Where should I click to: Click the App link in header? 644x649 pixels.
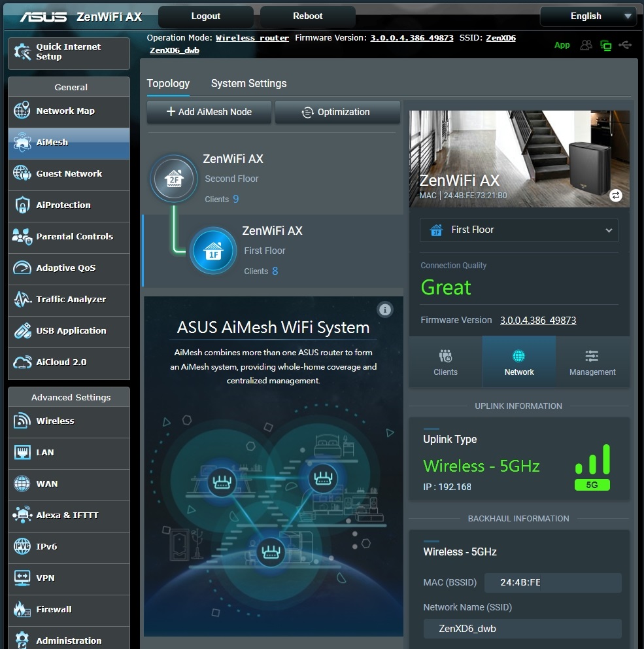tap(562, 45)
